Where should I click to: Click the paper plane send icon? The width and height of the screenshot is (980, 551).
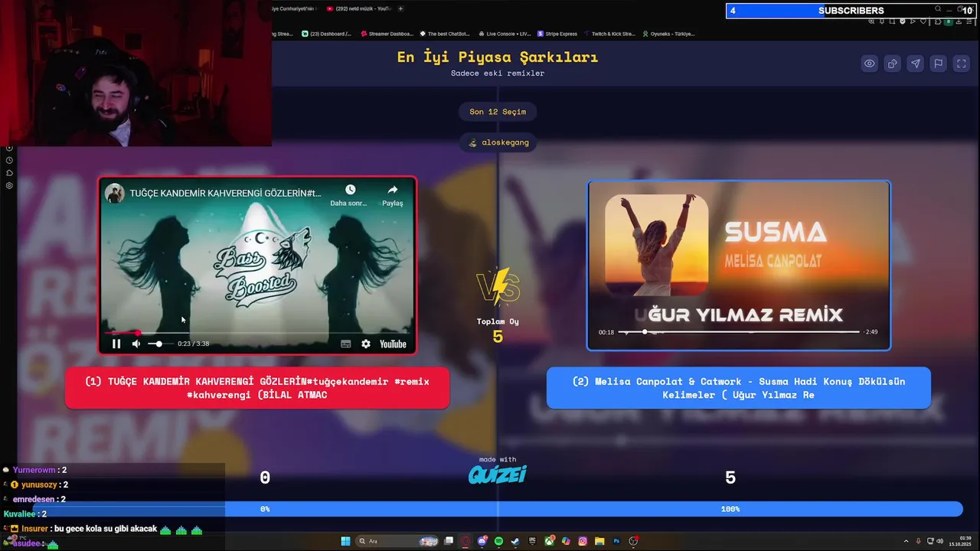916,64
